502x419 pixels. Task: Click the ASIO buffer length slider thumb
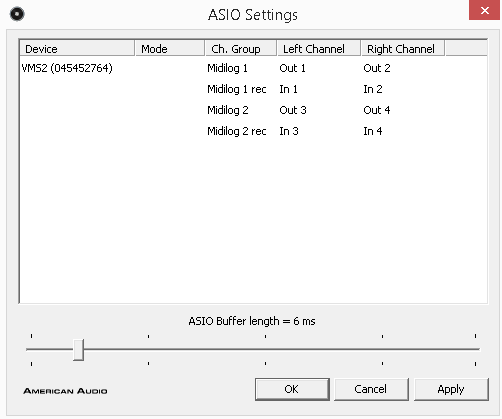point(78,350)
